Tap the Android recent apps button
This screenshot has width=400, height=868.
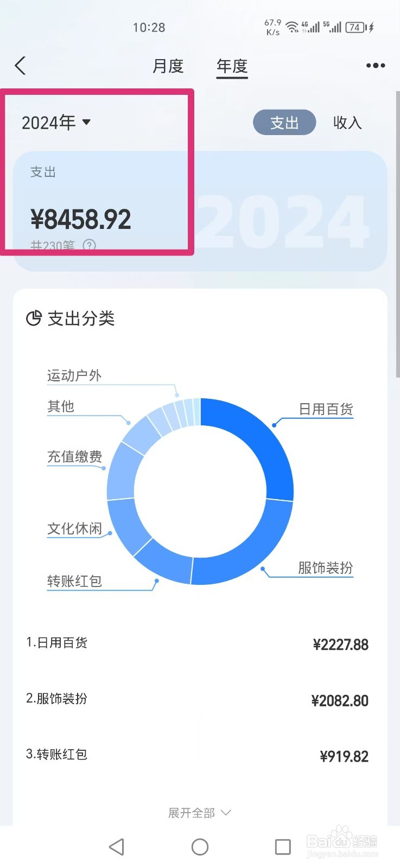tap(282, 847)
